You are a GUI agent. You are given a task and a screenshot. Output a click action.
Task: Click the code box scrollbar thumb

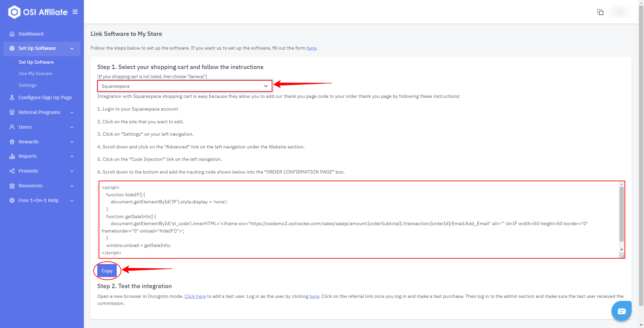coord(622,214)
